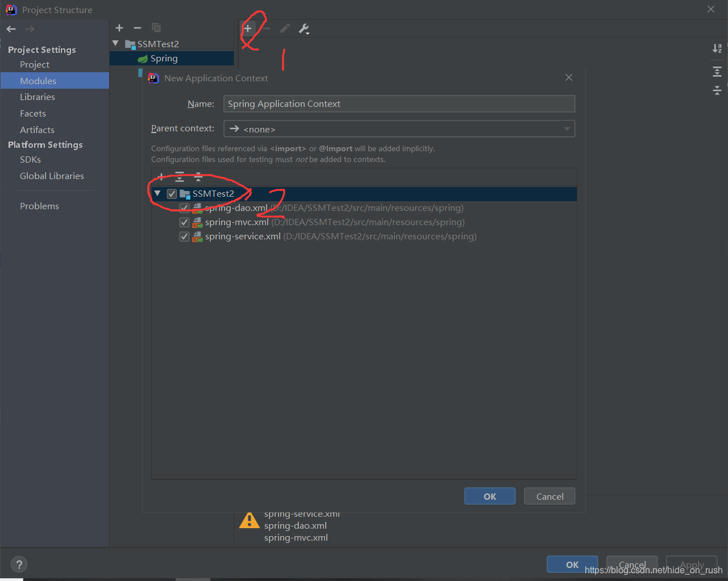This screenshot has width=728, height=581.
Task: Expand all files in the New Application Context tree toolbar
Action: point(180,177)
